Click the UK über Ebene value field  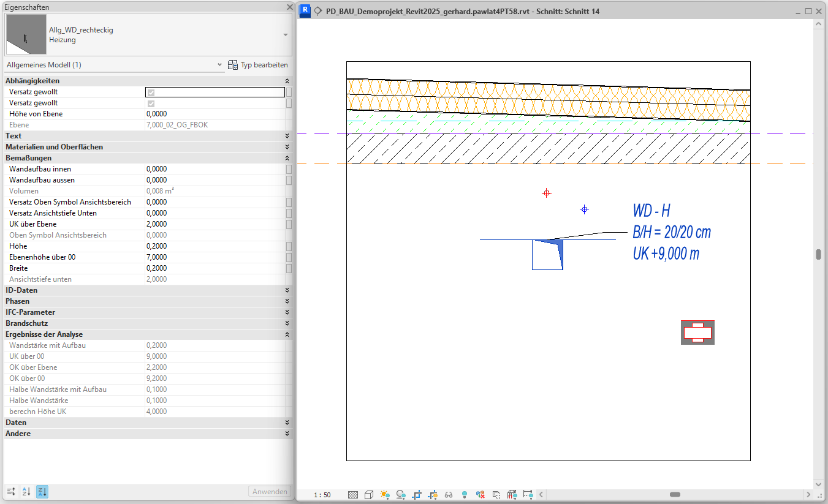[215, 224]
